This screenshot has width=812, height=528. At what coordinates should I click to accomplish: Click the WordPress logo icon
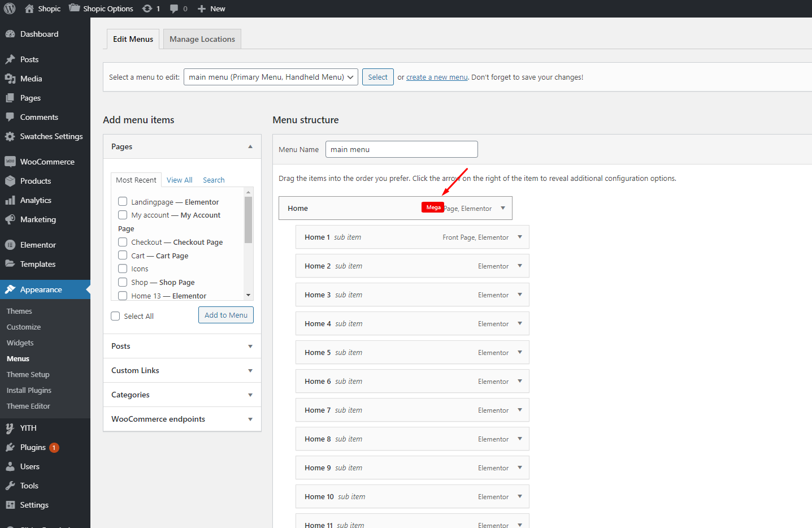(x=10, y=8)
